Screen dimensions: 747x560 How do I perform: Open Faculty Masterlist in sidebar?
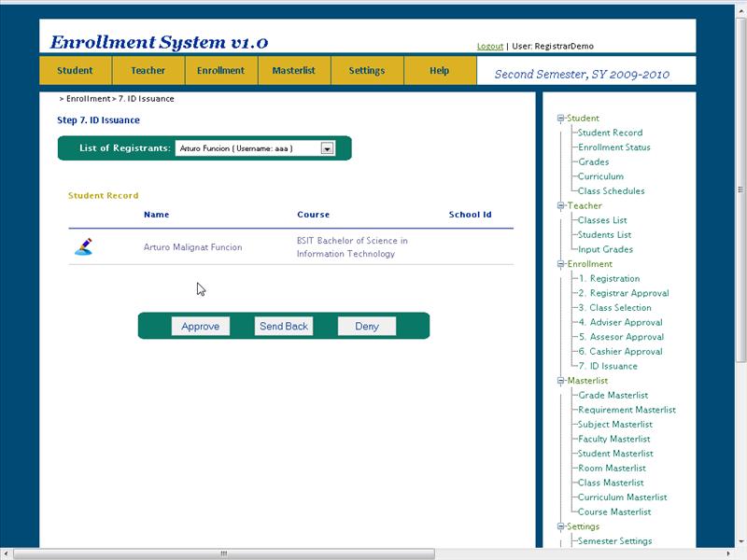(614, 439)
